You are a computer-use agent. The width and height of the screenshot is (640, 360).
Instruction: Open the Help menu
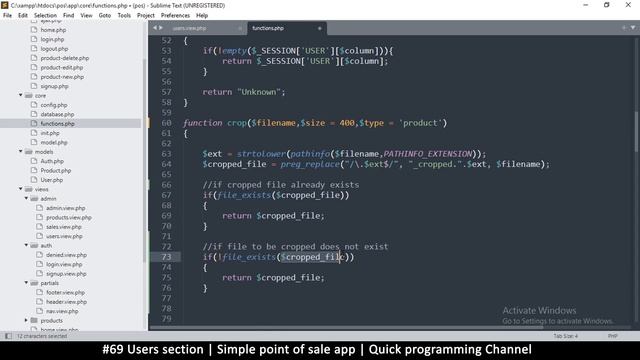click(x=202, y=16)
